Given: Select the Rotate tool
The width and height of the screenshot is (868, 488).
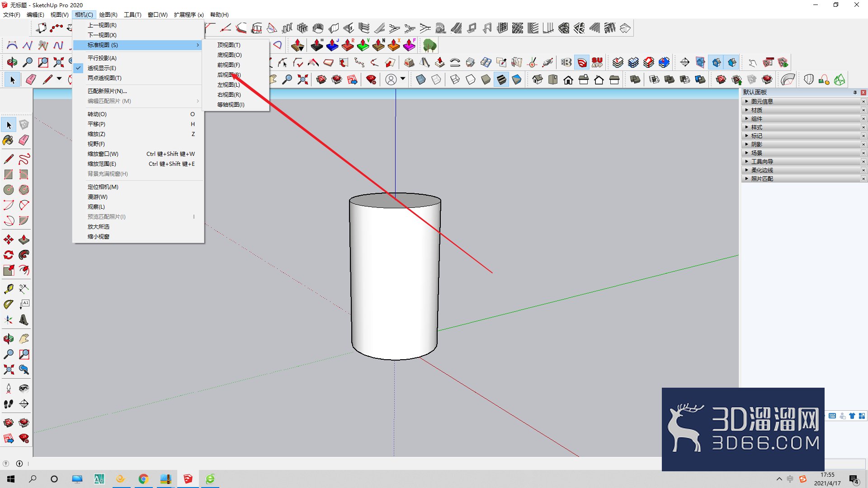Looking at the screenshot, I should 9,255.
